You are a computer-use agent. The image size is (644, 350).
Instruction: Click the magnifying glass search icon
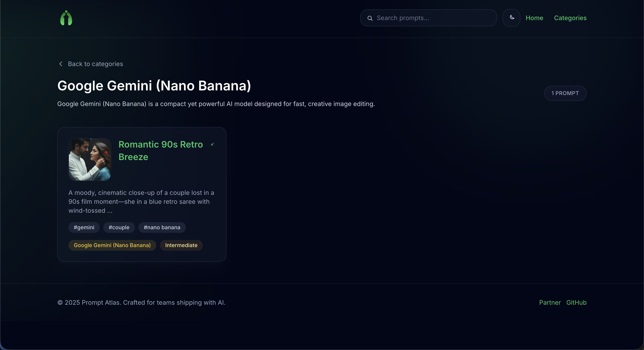(370, 18)
